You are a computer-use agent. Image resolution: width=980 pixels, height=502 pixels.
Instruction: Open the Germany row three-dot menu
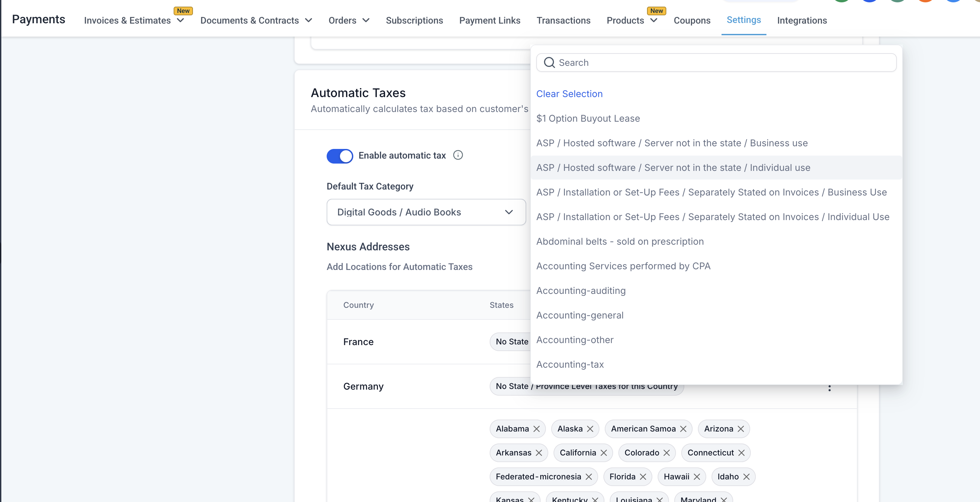(x=829, y=388)
